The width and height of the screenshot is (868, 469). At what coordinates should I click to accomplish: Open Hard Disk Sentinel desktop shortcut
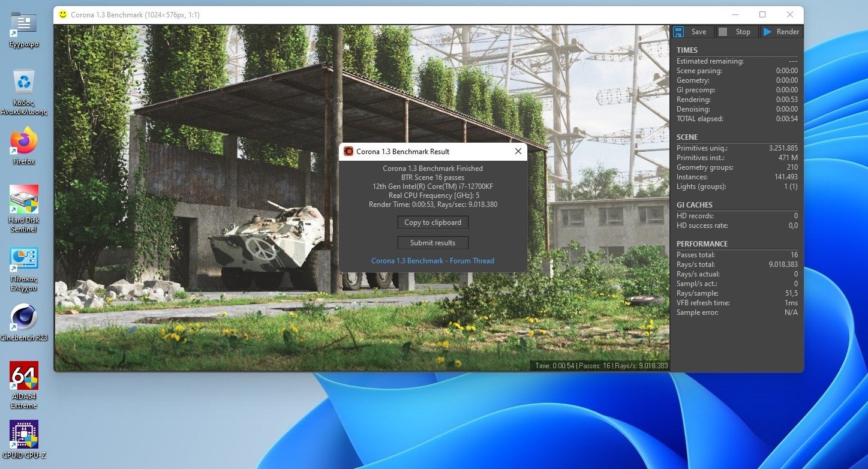(24, 209)
